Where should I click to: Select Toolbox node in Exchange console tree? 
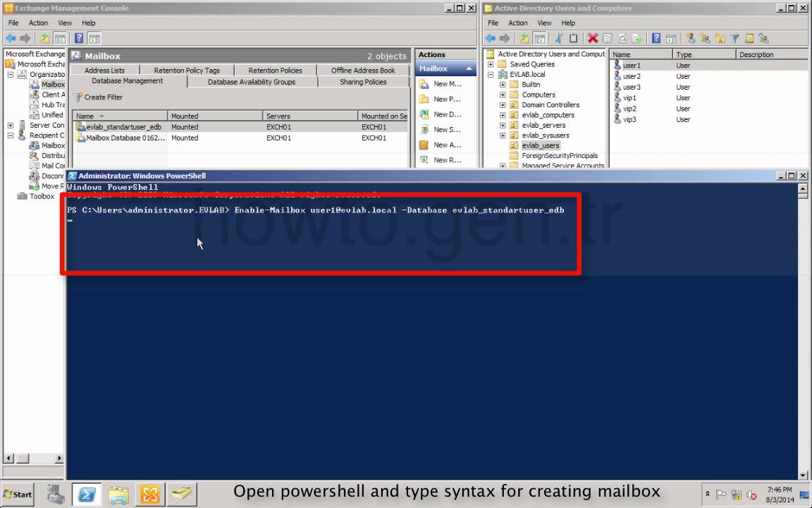[x=42, y=196]
